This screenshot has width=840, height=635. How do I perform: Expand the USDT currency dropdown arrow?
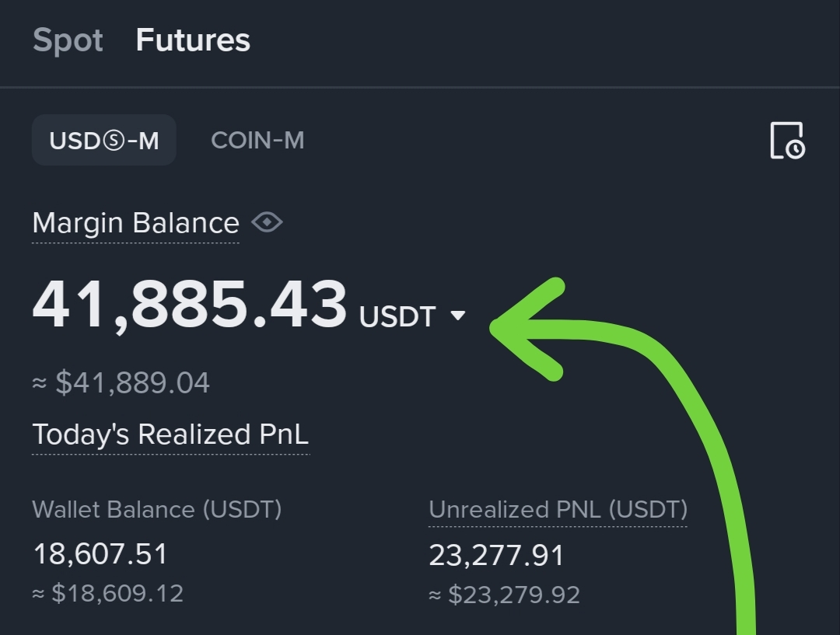click(x=458, y=316)
